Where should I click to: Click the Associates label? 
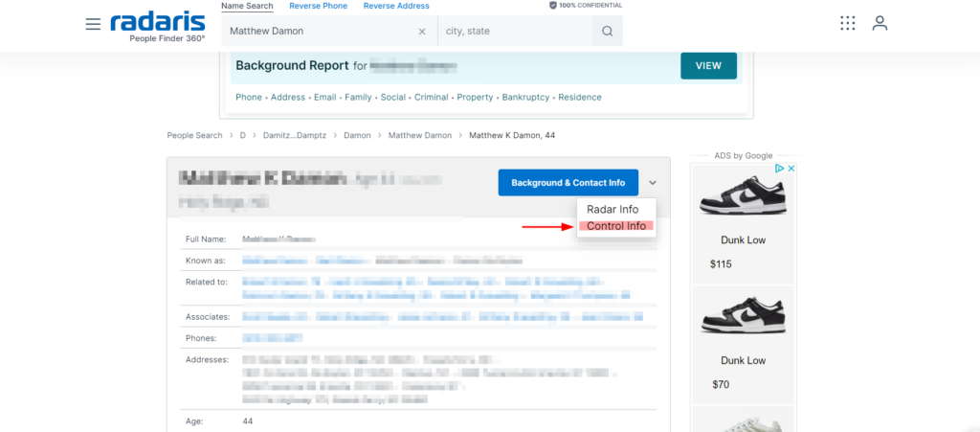tap(208, 317)
